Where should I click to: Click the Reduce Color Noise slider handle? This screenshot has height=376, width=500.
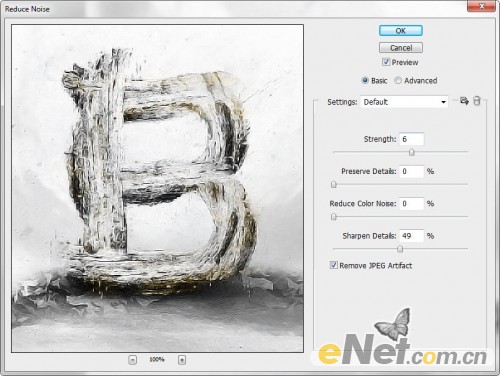click(334, 217)
